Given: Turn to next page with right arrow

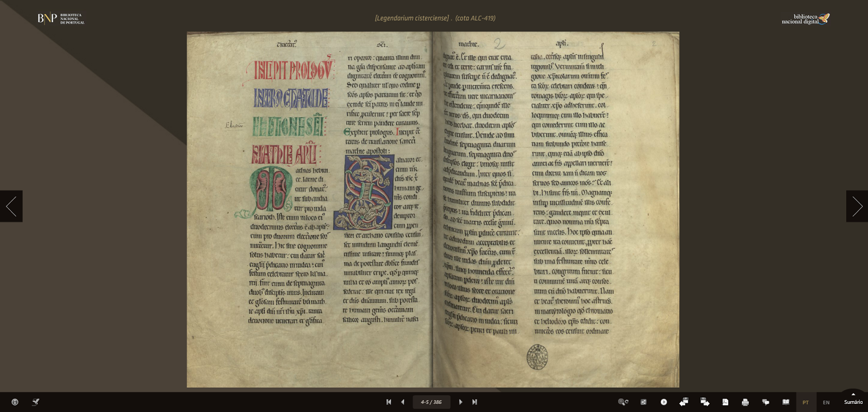Looking at the screenshot, I should click(857, 206).
